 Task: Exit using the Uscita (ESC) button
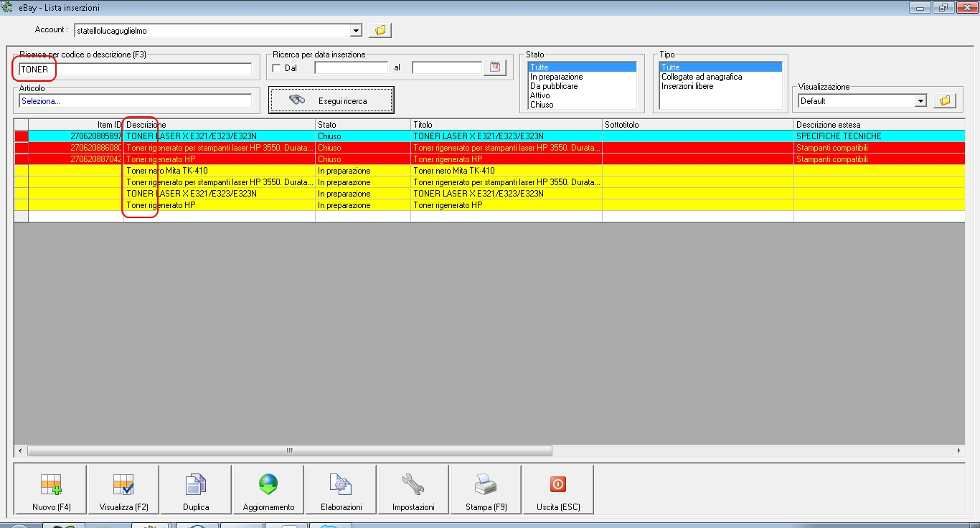click(x=558, y=489)
